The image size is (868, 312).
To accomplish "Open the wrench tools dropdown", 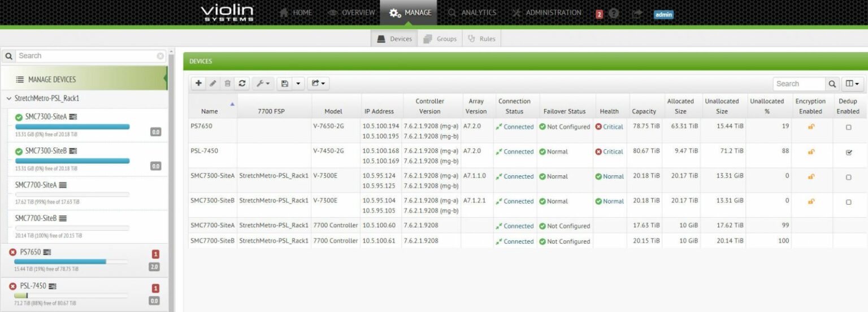I will [x=263, y=83].
